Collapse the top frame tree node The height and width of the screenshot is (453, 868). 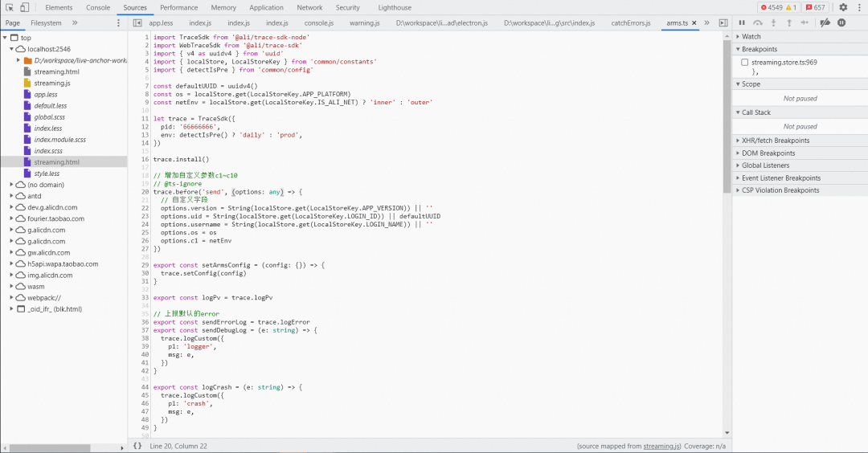pos(5,38)
